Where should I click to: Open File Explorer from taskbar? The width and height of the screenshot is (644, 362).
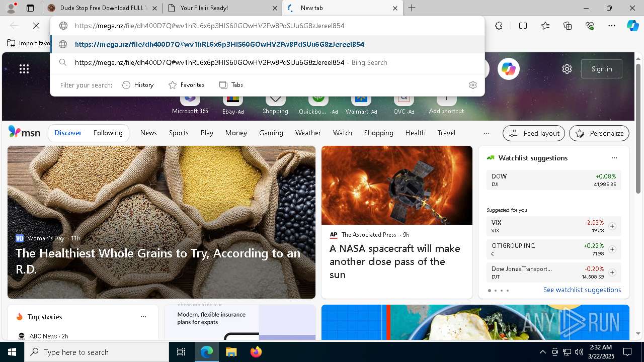tap(231, 352)
